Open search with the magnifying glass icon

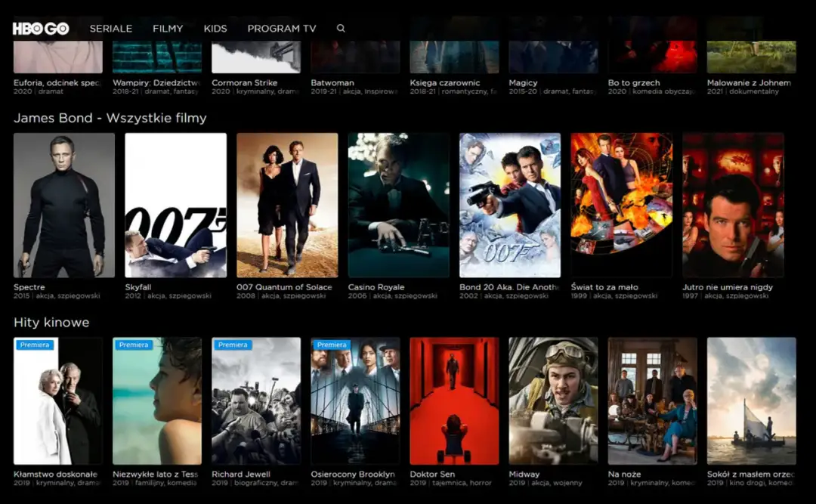point(340,28)
